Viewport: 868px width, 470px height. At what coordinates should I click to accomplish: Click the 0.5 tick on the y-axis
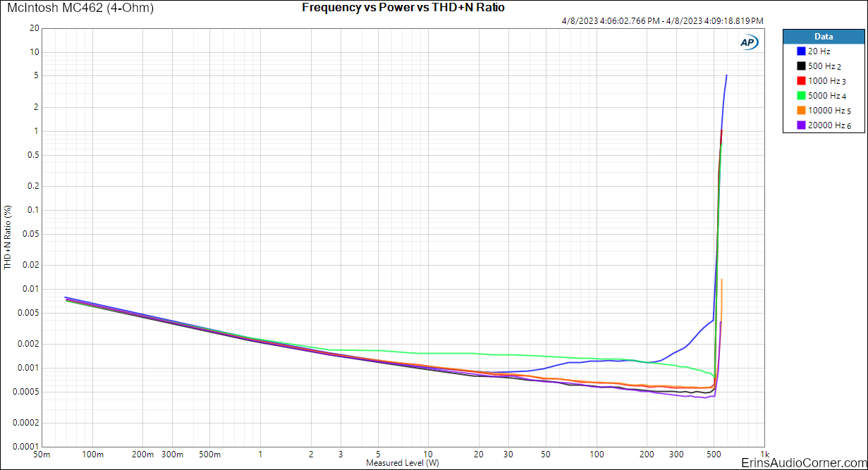click(x=33, y=155)
